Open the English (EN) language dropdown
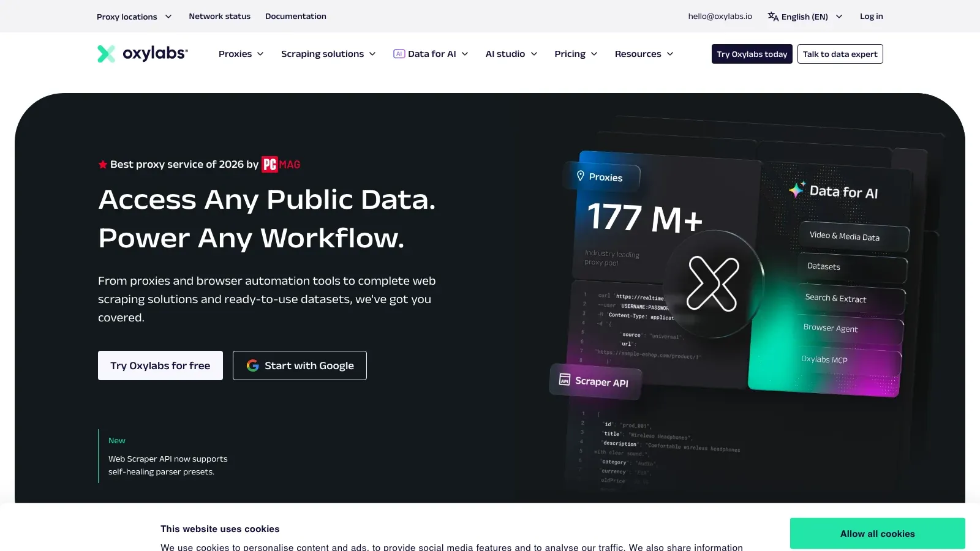 click(x=805, y=17)
